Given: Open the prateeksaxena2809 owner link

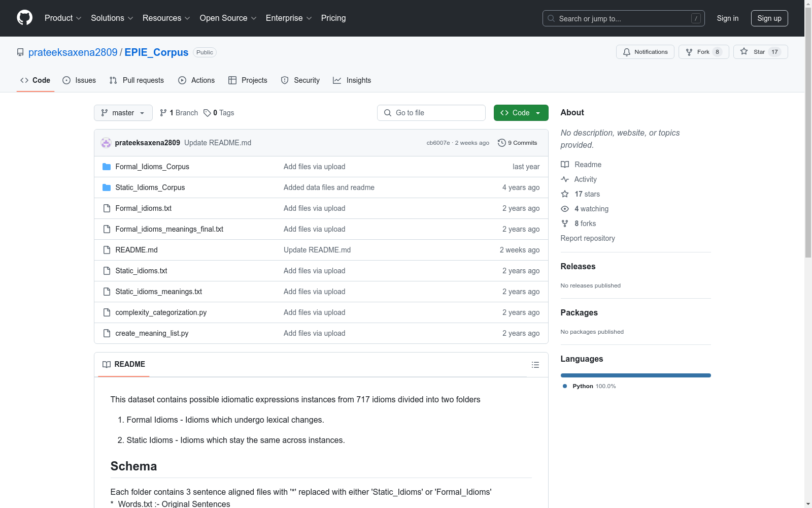Looking at the screenshot, I should point(73,52).
